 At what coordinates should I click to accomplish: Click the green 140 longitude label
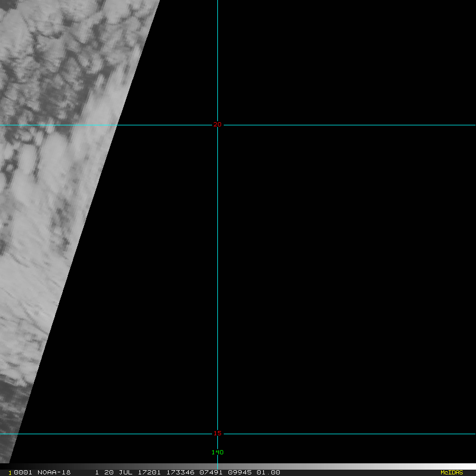217,452
